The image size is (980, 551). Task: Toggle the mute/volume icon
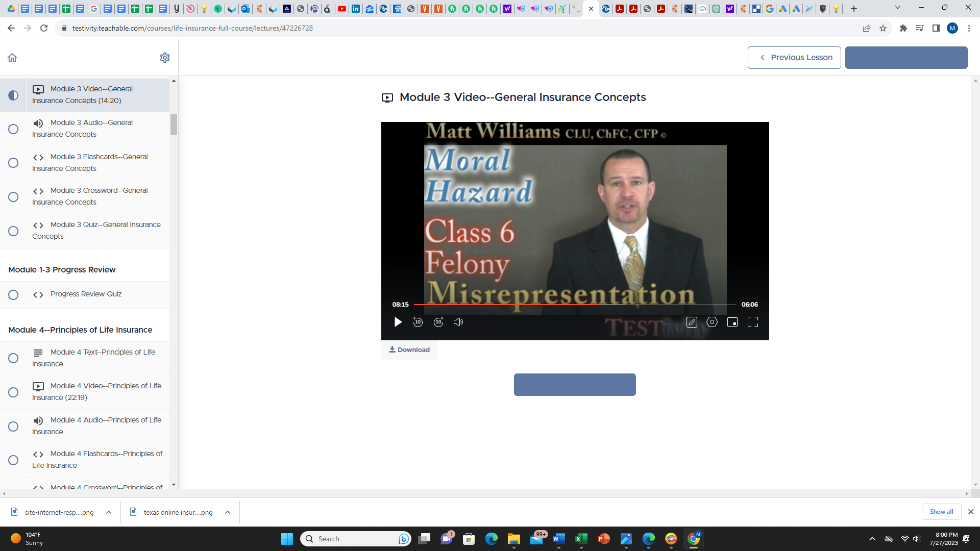[458, 321]
